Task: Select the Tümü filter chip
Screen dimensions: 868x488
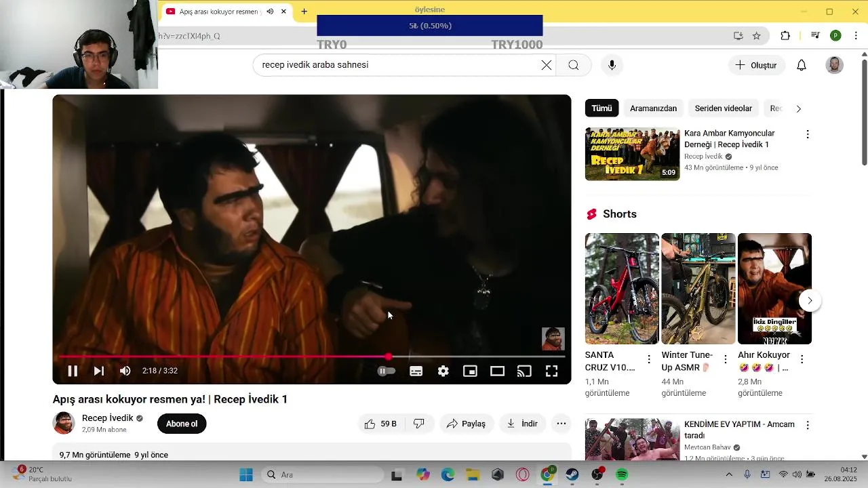Action: 601,108
